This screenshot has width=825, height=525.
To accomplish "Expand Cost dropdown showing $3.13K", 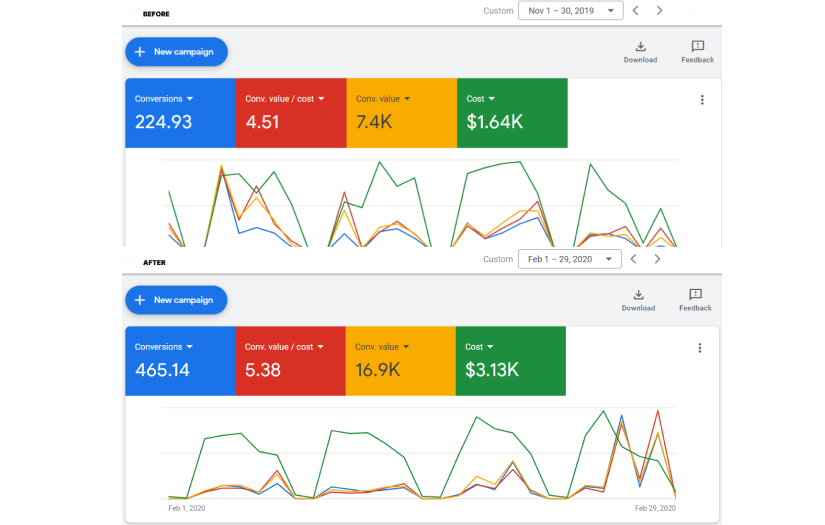I will (479, 347).
